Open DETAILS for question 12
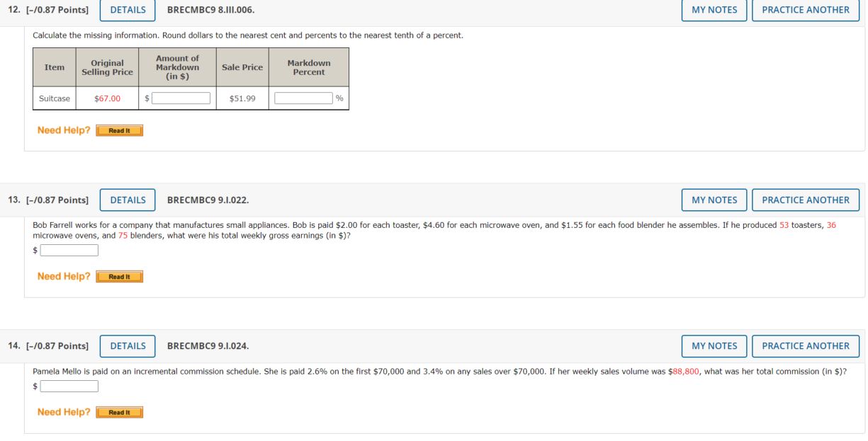Image resolution: width=868 pixels, height=441 pixels. click(x=128, y=10)
